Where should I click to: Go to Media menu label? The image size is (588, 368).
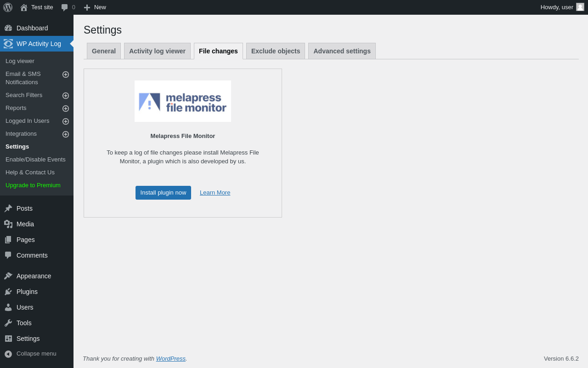[x=25, y=224]
